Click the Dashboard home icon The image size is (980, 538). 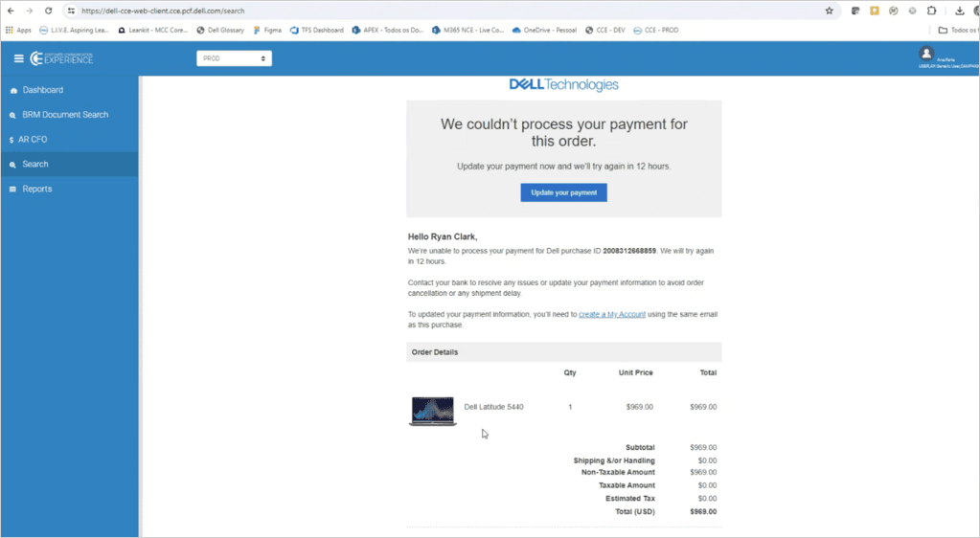point(13,91)
